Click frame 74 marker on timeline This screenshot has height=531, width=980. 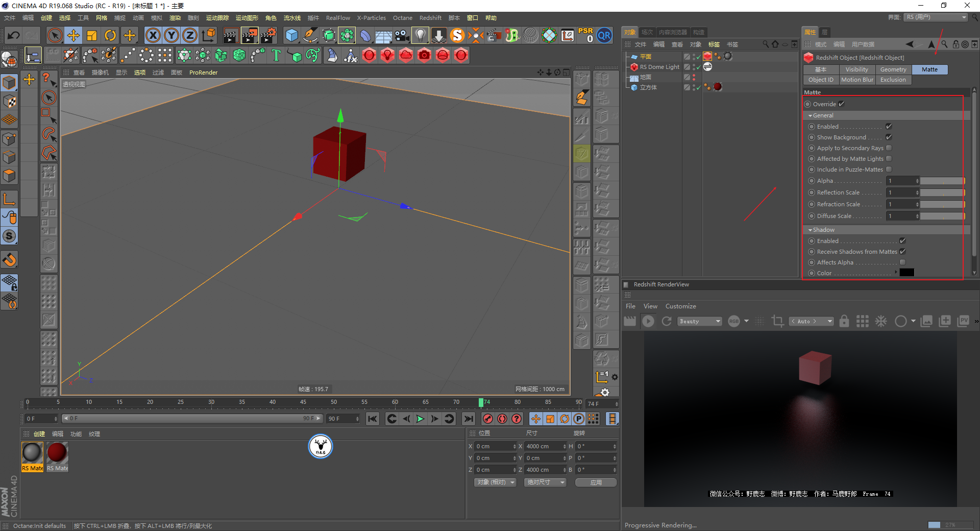[481, 403]
